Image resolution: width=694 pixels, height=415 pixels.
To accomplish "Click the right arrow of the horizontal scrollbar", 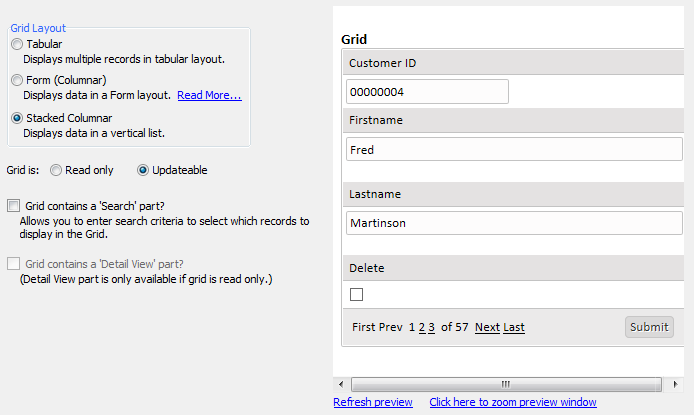I will pyautogui.click(x=675, y=384).
